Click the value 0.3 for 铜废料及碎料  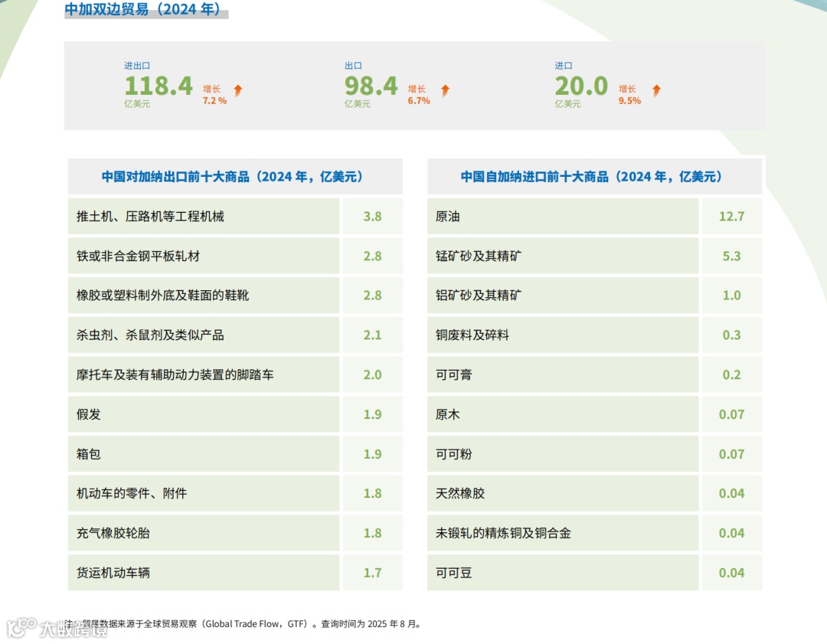click(731, 335)
